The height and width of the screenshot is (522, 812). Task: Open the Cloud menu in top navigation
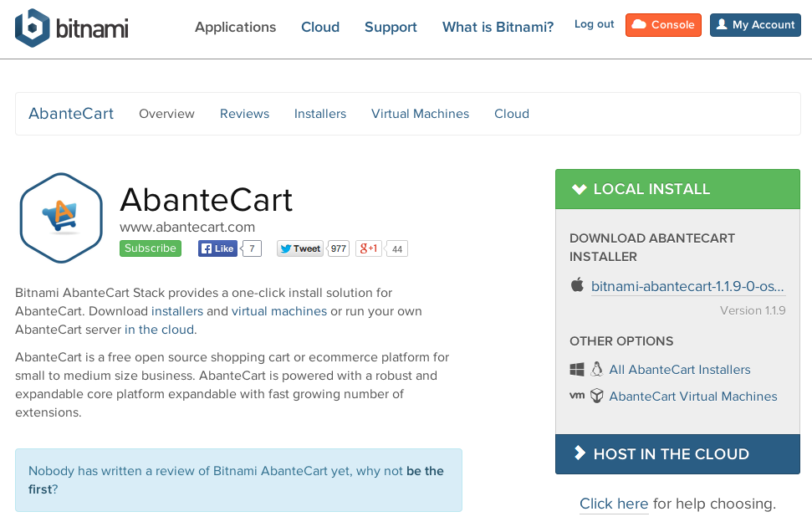[320, 27]
